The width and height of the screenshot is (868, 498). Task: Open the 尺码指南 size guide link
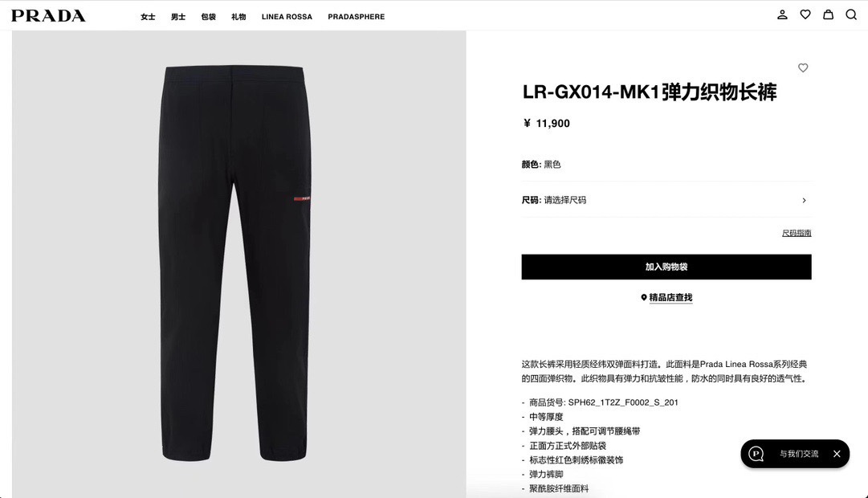click(797, 233)
